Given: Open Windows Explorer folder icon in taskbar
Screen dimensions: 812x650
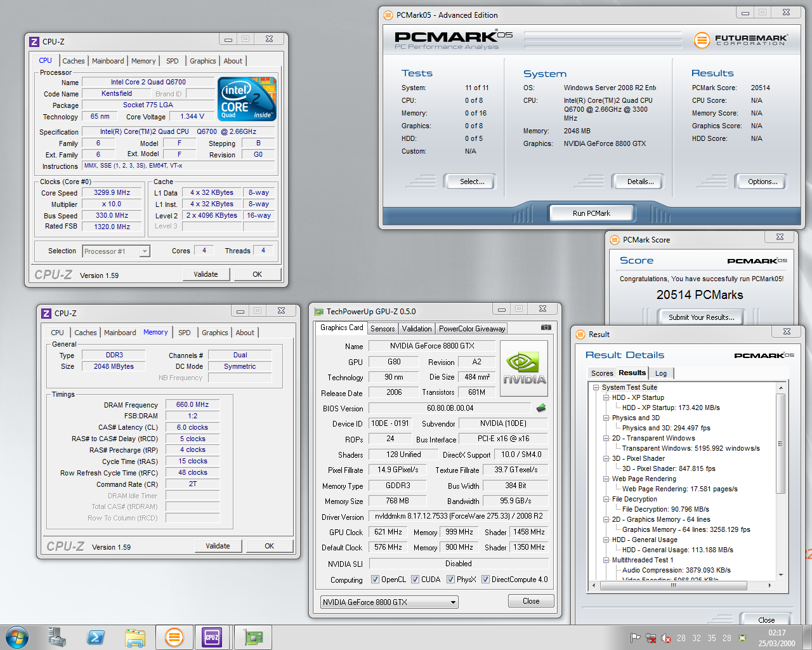Looking at the screenshot, I should click(135, 637).
